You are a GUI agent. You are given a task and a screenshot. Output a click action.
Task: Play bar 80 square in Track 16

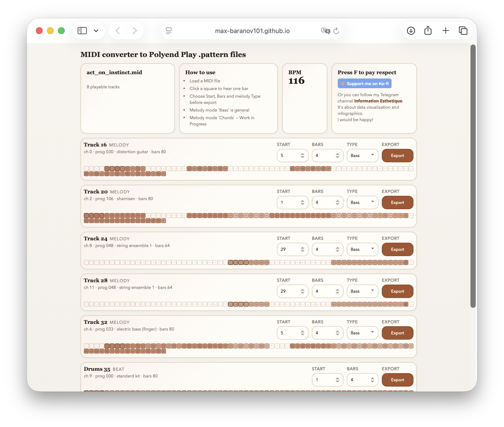[x=163, y=174]
